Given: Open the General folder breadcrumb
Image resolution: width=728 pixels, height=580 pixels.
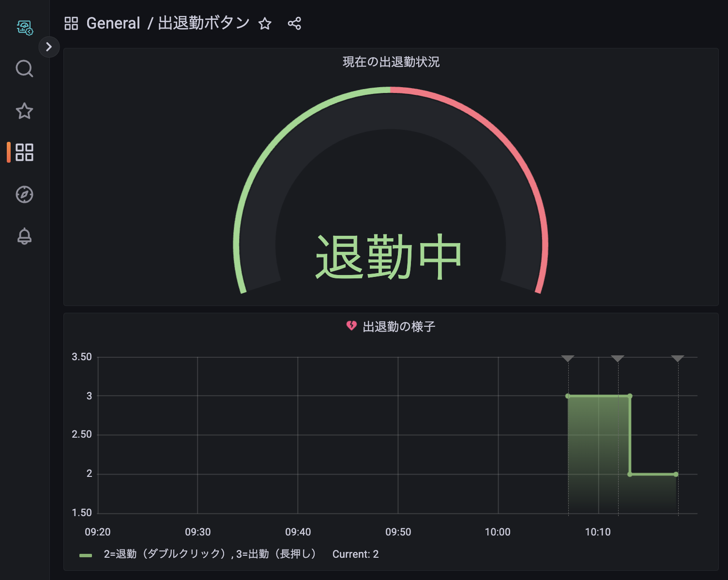Looking at the screenshot, I should coord(113,23).
